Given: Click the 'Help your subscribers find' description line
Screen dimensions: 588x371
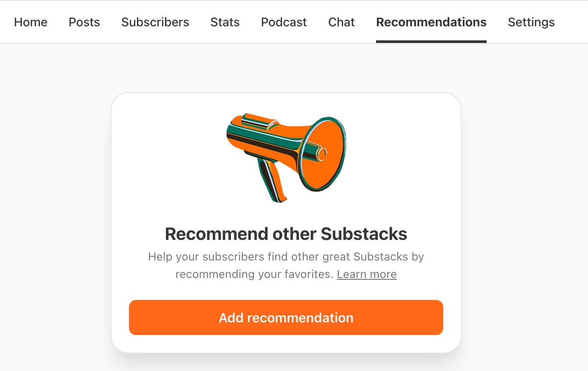Looking at the screenshot, I should 286,257.
